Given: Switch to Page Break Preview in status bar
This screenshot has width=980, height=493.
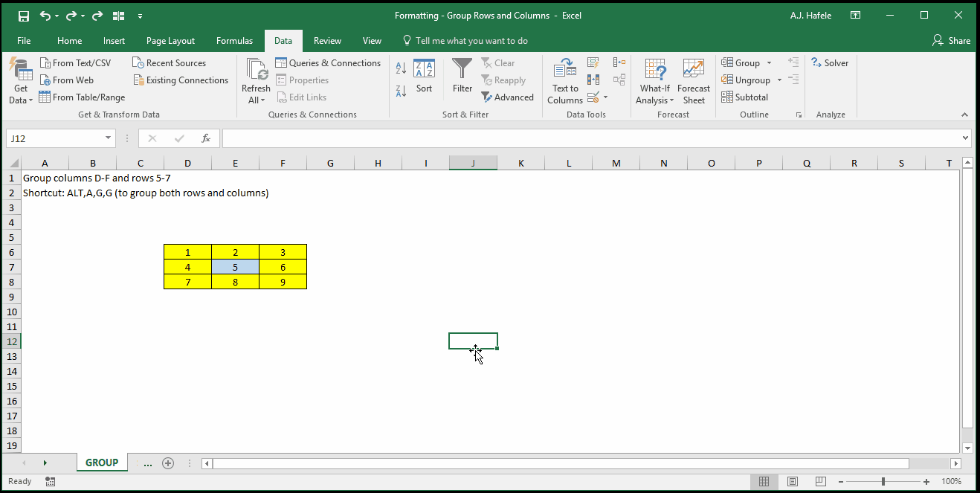Looking at the screenshot, I should [821, 482].
